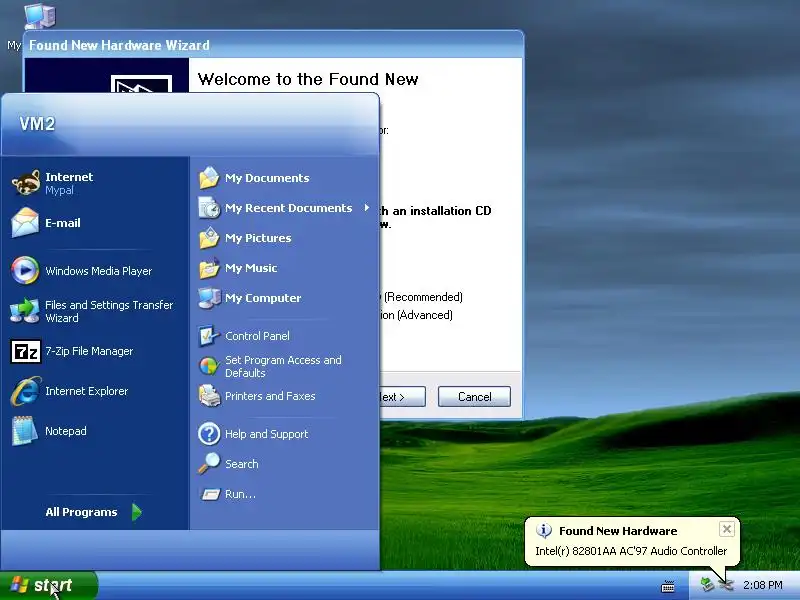Open the Notepad icon
Image resolution: width=800 pixels, height=600 pixels.
25,431
